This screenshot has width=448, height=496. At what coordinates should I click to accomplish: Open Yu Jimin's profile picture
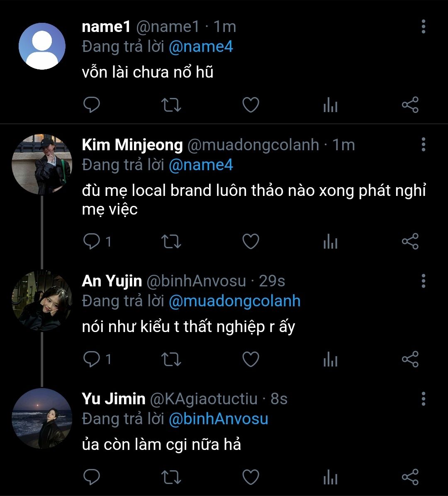[41, 418]
